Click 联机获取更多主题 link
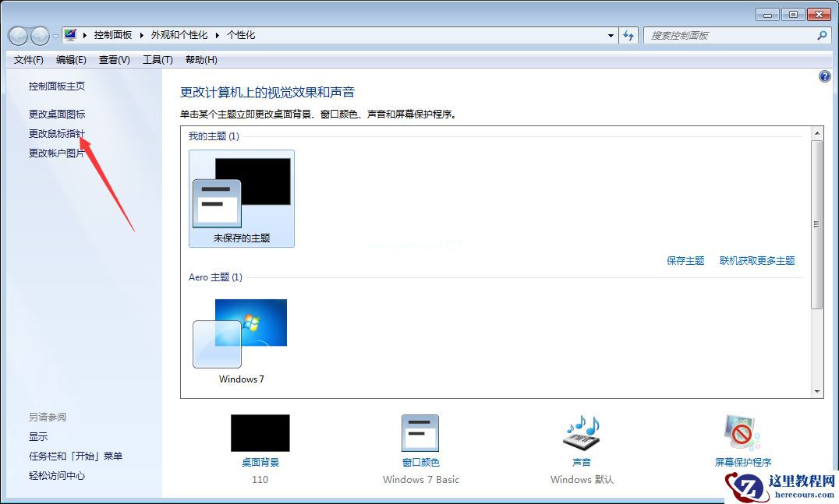The width and height of the screenshot is (839, 504). [757, 260]
